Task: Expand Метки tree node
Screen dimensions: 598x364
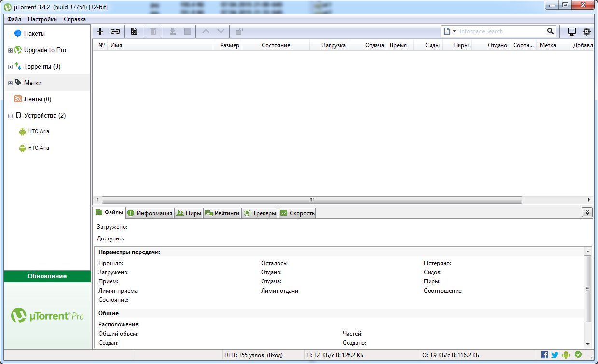Action: pos(10,83)
